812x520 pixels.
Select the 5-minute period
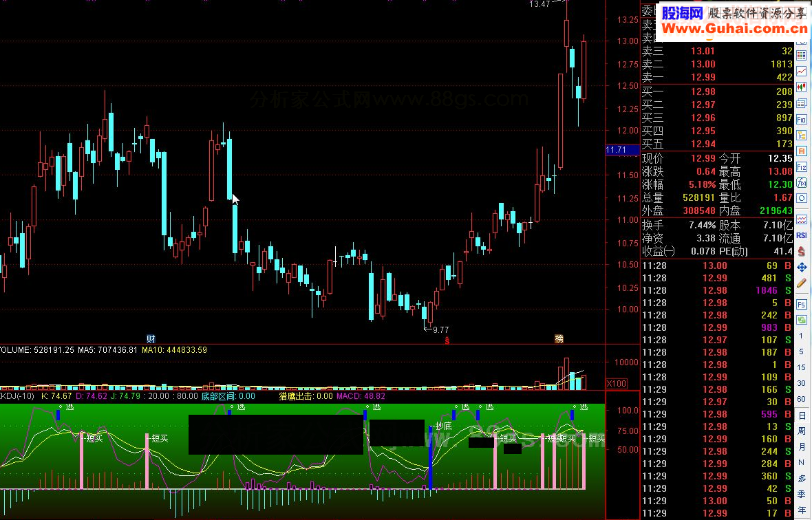click(x=802, y=351)
